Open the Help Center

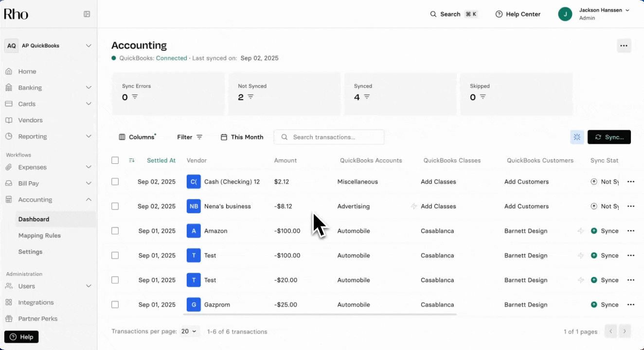coord(518,14)
